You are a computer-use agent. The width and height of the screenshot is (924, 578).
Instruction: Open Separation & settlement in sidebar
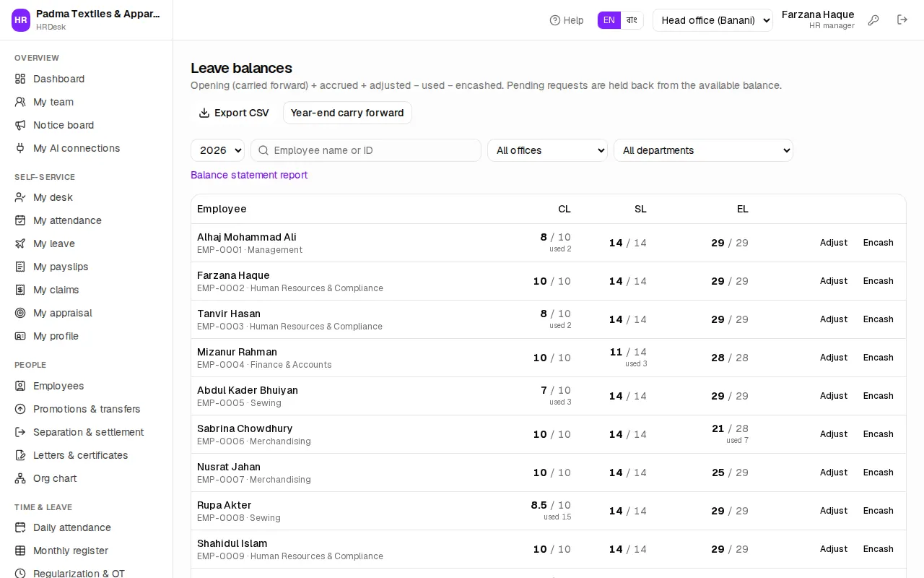(x=88, y=432)
